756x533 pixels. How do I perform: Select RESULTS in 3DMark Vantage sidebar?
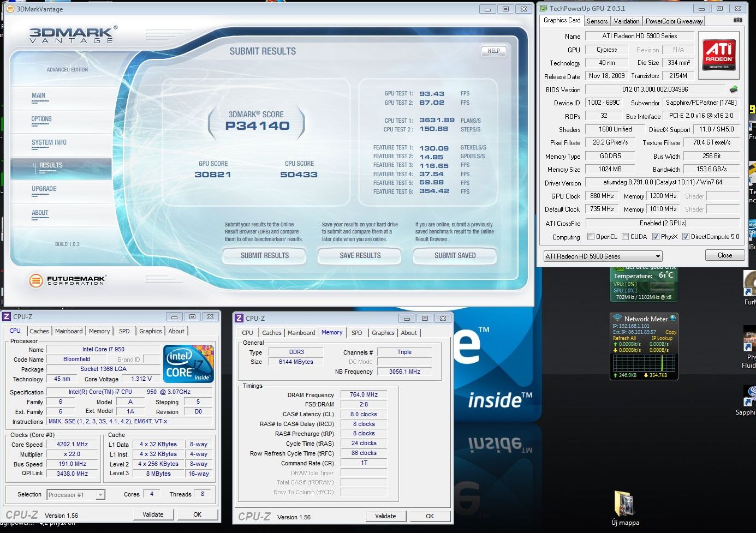(x=51, y=165)
